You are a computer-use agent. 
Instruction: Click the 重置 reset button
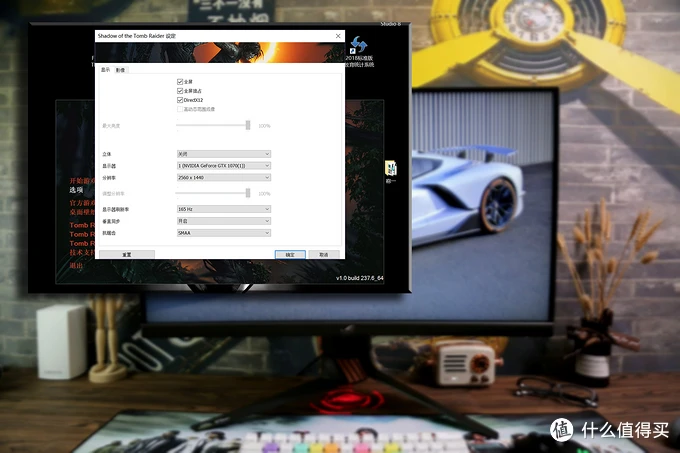tap(127, 254)
